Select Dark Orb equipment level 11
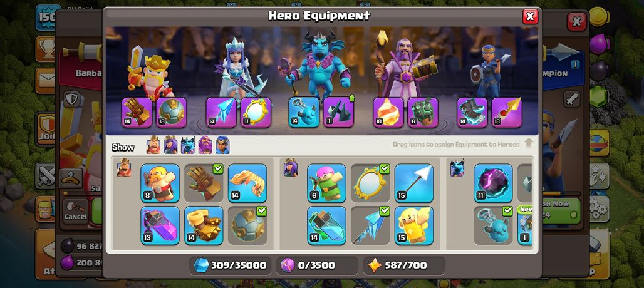644x288 pixels. (x=493, y=183)
